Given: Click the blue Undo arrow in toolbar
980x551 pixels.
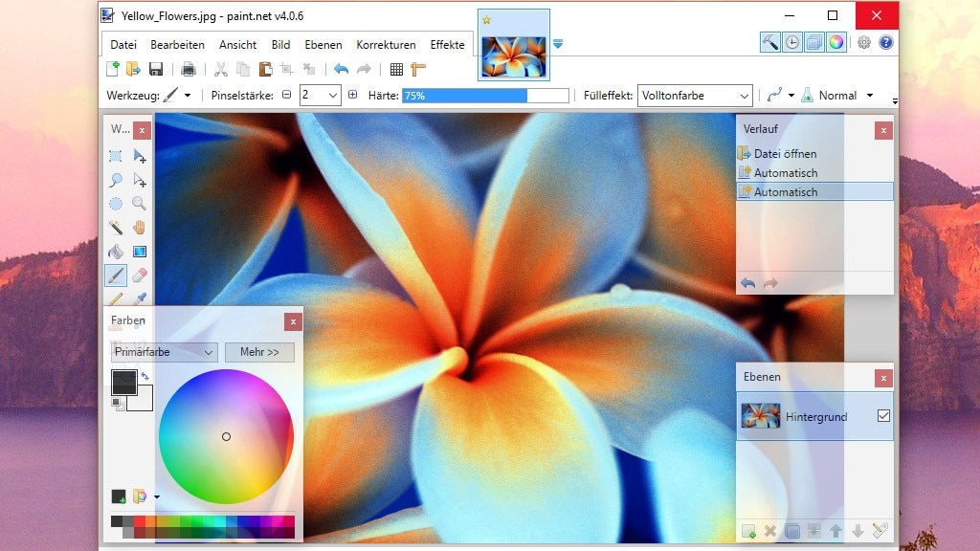Looking at the screenshot, I should (x=341, y=69).
